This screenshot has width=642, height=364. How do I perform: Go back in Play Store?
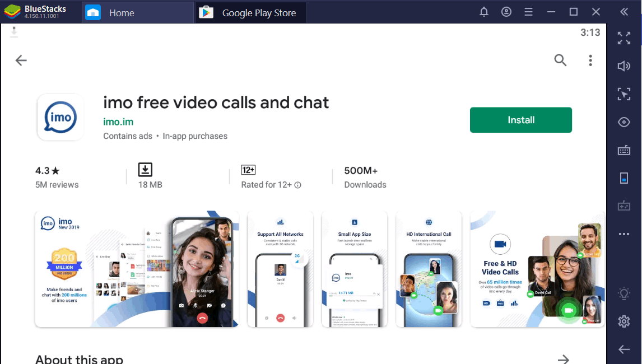point(21,60)
